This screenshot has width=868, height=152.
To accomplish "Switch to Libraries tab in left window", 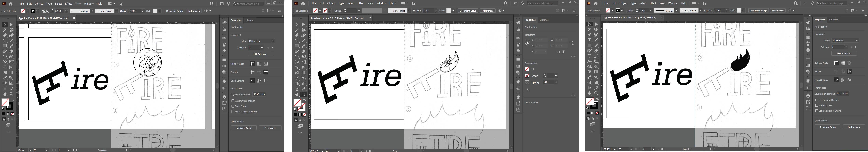I will 250,20.
